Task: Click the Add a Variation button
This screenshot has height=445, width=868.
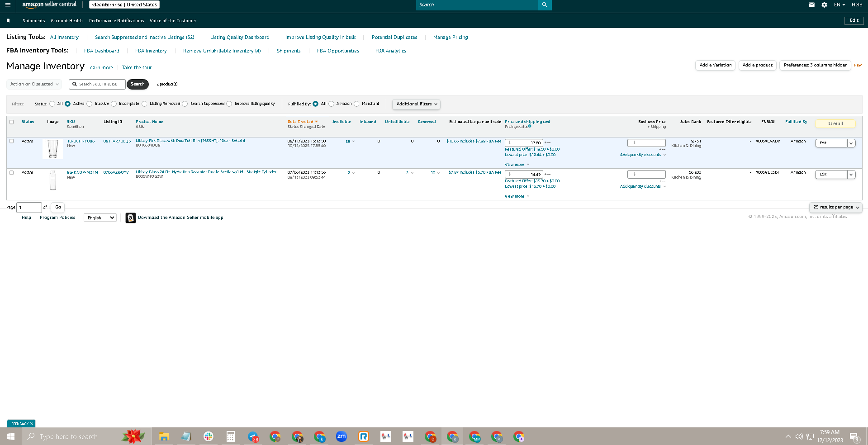Action: pyautogui.click(x=716, y=65)
